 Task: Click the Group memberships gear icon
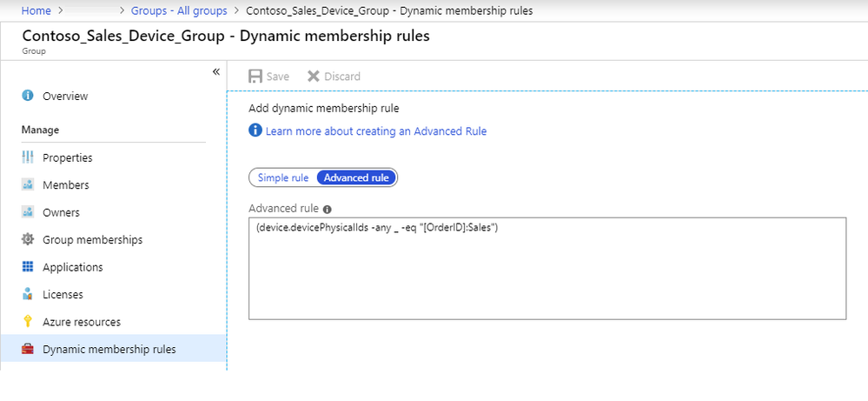[28, 239]
